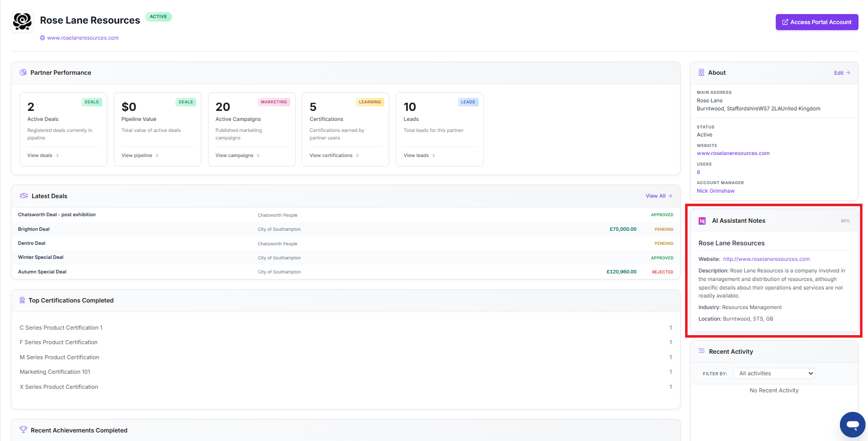Open View certifications in Certifications card

point(334,156)
